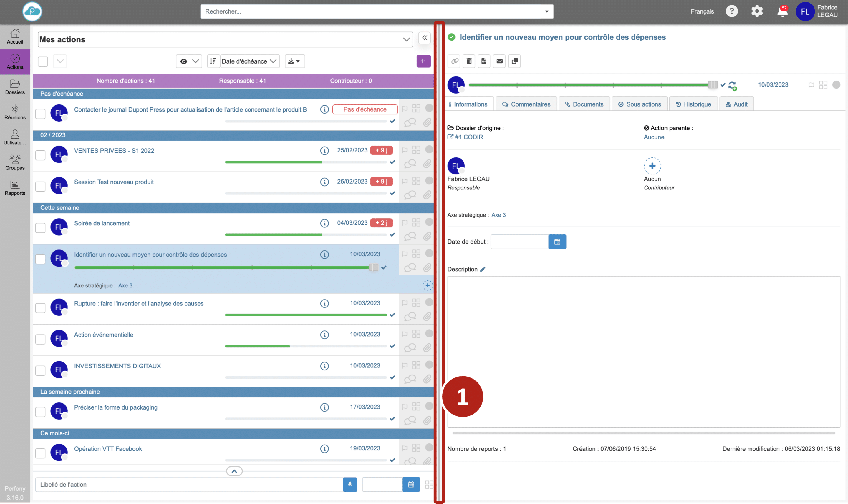Open notifications bell with 52 badge
848x504 pixels.
tap(782, 11)
